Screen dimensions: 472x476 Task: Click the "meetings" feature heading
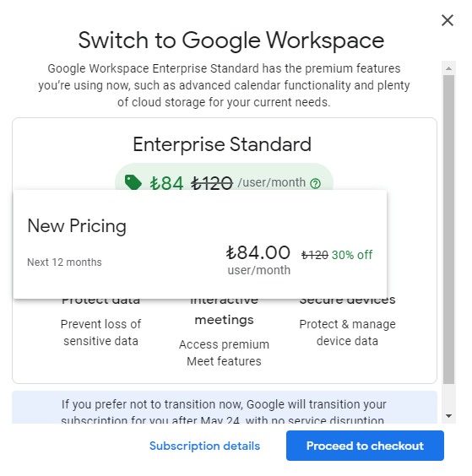[224, 320]
